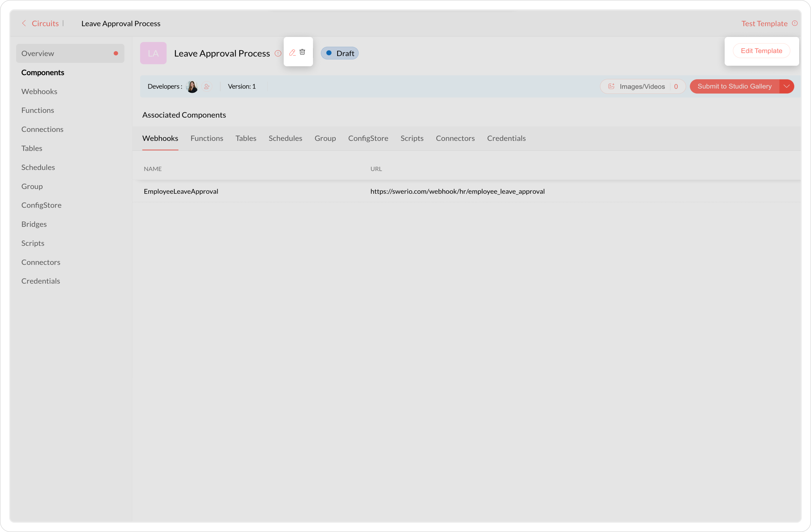Open the Circuits breadcrumb link
The width and height of the screenshot is (811, 532).
[45, 23]
